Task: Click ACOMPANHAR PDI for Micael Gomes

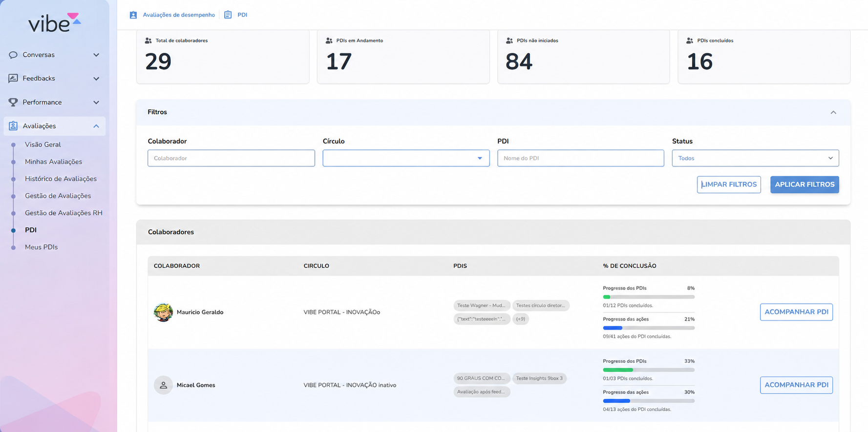Action: click(x=796, y=385)
